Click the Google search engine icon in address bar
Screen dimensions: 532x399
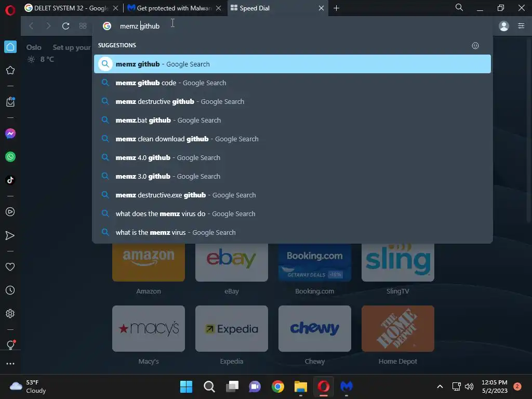tap(107, 26)
